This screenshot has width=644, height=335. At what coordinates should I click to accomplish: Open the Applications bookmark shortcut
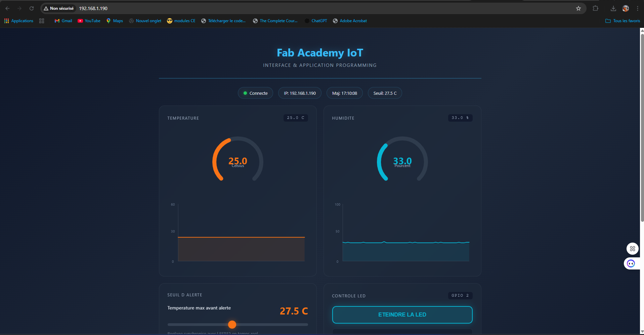pyautogui.click(x=19, y=21)
